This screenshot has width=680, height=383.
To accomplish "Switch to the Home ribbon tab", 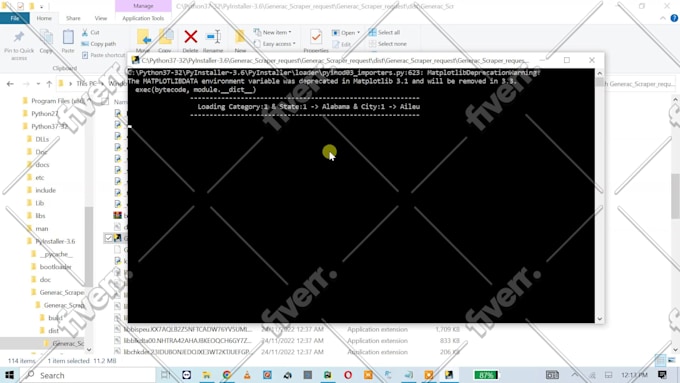I will click(44, 18).
